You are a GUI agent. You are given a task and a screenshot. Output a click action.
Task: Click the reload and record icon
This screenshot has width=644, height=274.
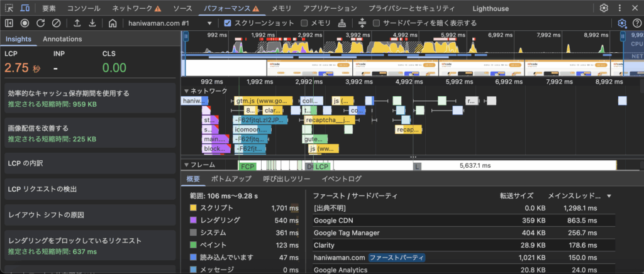(x=40, y=23)
